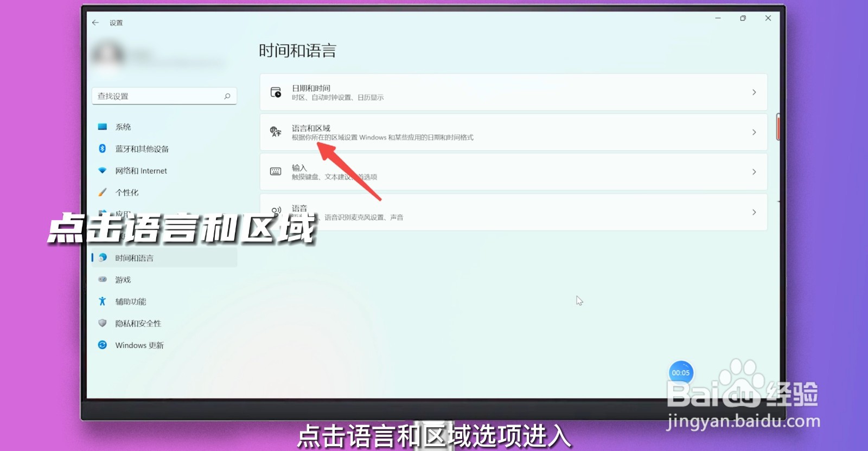The image size is (868, 451).
Task: Open 个性化 category
Action: pyautogui.click(x=164, y=192)
